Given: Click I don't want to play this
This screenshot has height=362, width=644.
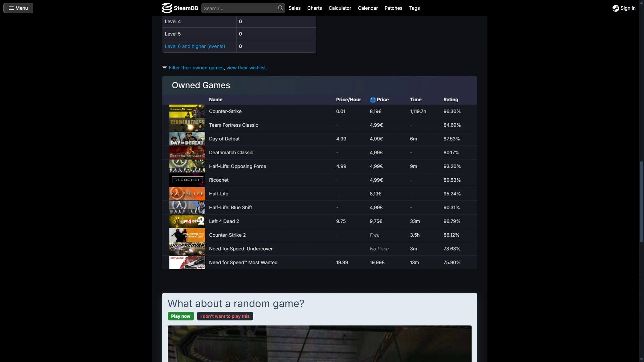Looking at the screenshot, I should [225, 316].
